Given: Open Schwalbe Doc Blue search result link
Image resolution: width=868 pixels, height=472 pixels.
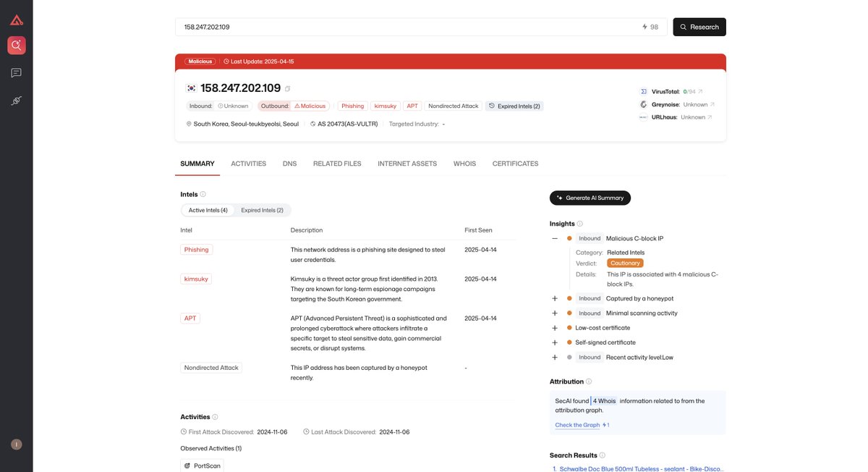Looking at the screenshot, I should 642,469.
